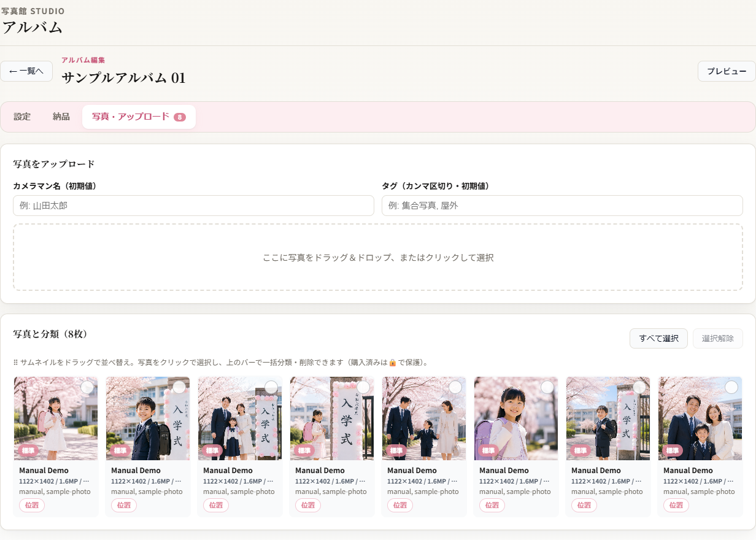Click 位置 under the boy standing at gate photo
This screenshot has width=756, height=540.
[584, 505]
